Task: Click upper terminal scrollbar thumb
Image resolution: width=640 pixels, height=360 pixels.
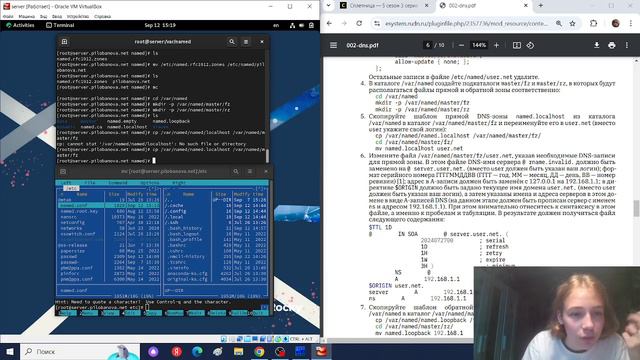Action: pyautogui.click(x=268, y=156)
